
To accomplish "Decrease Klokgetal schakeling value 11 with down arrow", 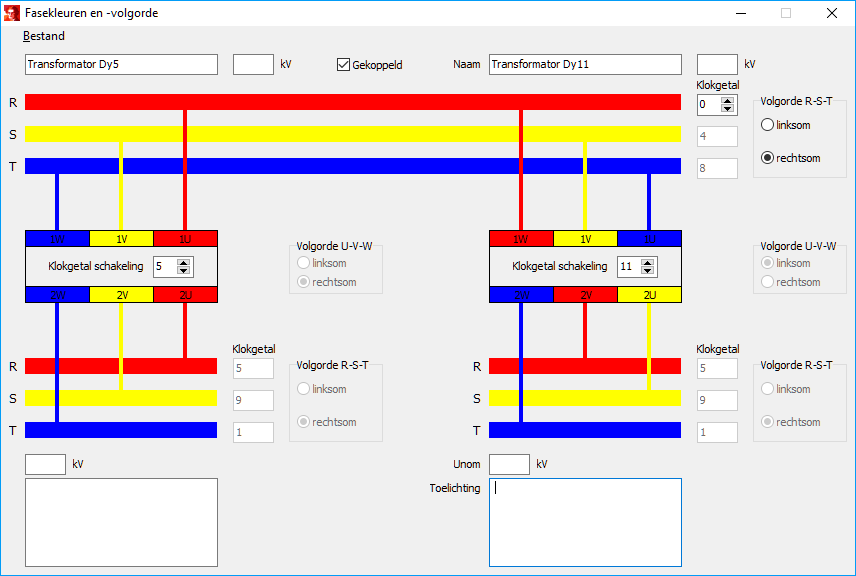I will [647, 271].
